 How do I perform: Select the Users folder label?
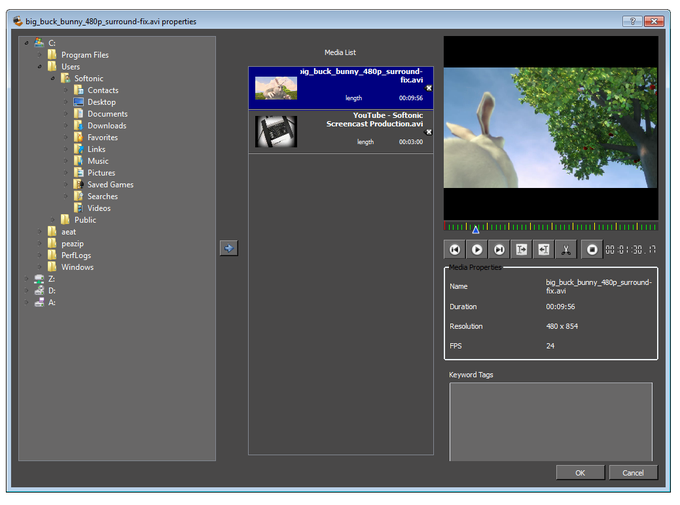coord(70,66)
